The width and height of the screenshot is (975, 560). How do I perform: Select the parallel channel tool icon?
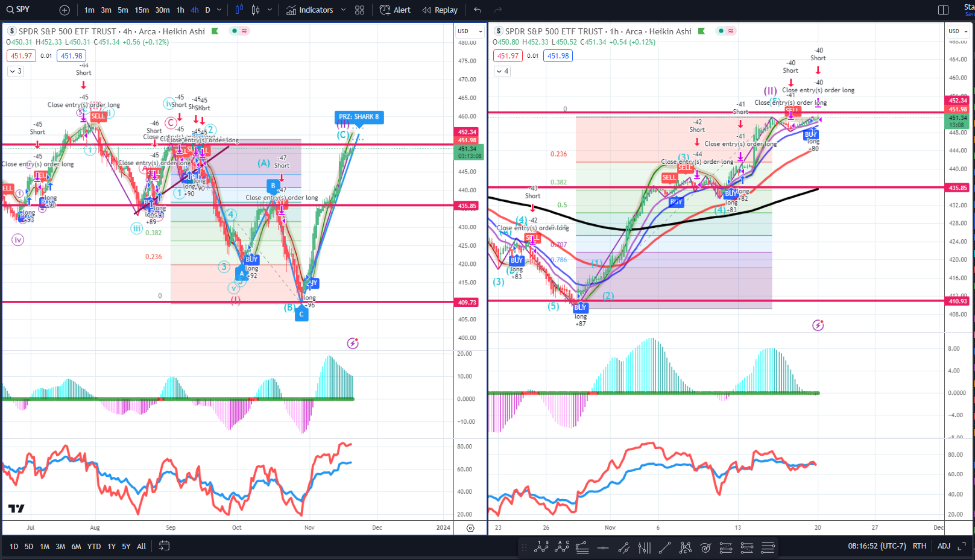(x=623, y=547)
